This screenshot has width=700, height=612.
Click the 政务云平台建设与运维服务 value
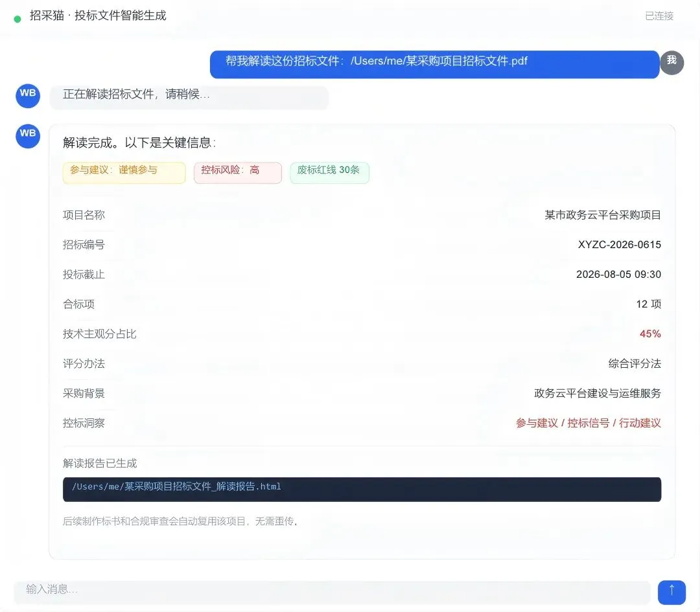click(x=598, y=394)
